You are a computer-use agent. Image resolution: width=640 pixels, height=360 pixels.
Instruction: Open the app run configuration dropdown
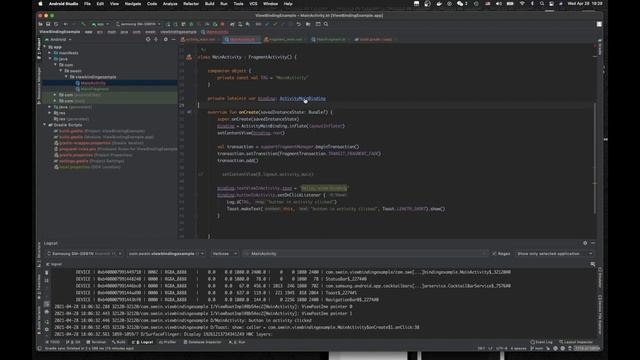pyautogui.click(x=100, y=24)
